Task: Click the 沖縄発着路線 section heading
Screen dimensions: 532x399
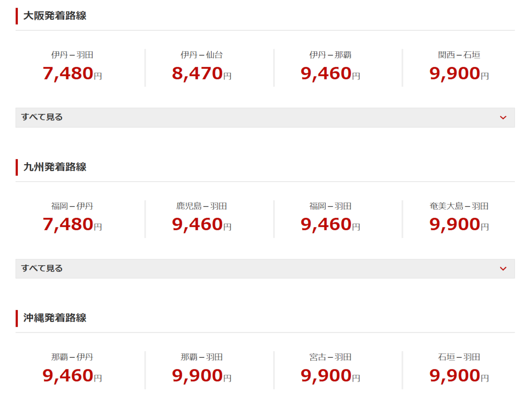Action: pos(55,318)
